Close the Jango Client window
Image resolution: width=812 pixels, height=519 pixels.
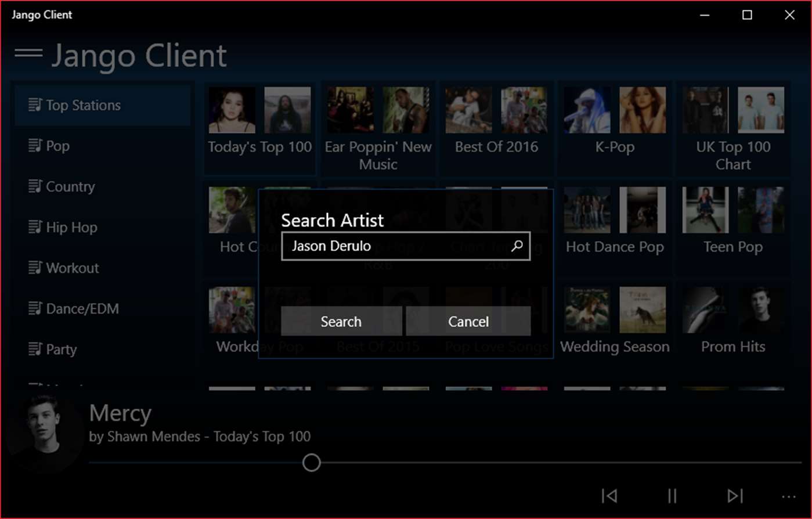tap(790, 15)
